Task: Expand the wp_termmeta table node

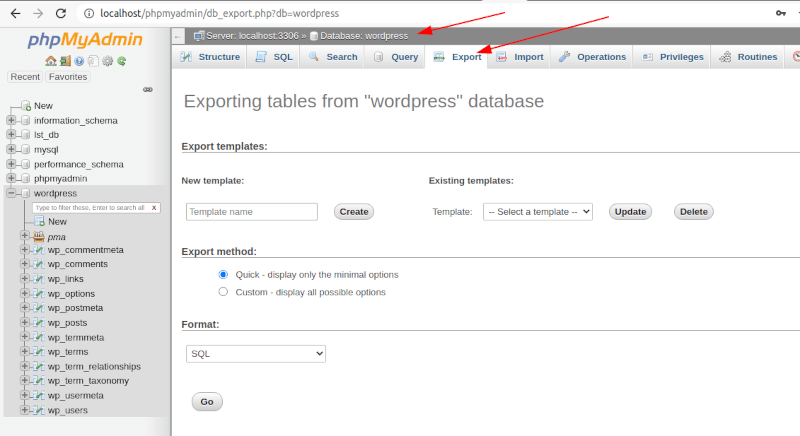Action: pos(24,337)
